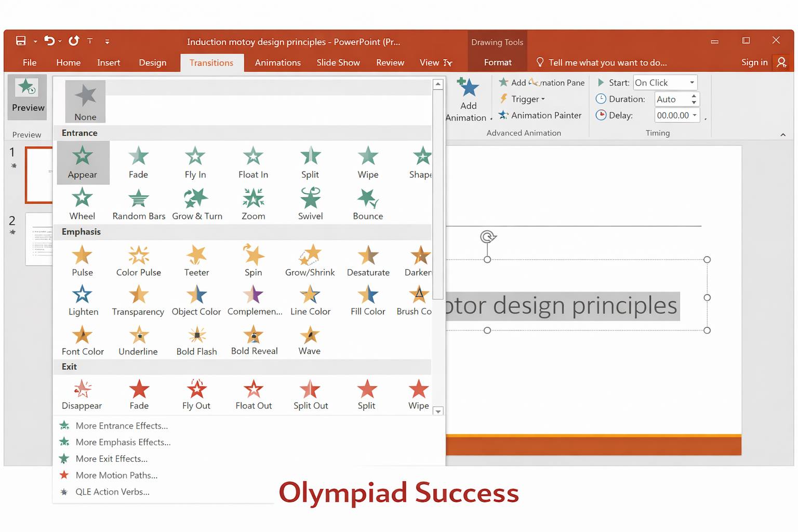Apply the Disappear exit effect
This screenshot has width=798, height=532.
point(82,394)
